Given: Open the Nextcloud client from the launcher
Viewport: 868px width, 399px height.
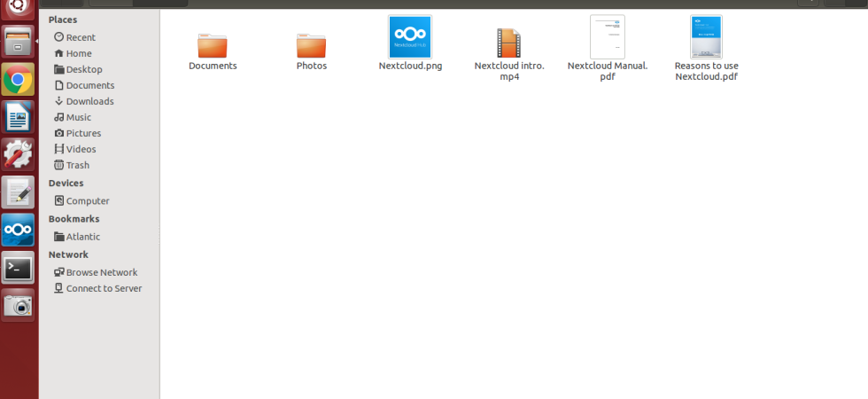Looking at the screenshot, I should (x=19, y=230).
